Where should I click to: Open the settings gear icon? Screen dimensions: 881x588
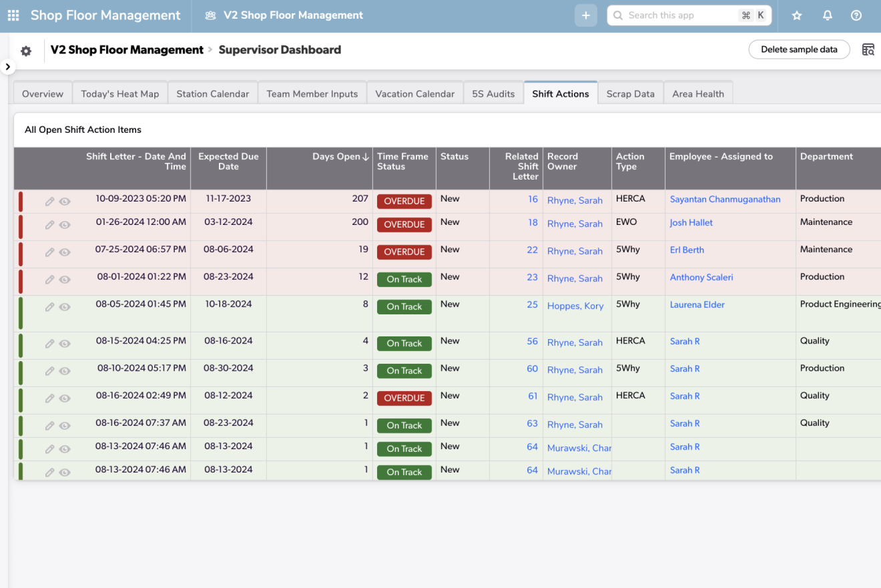[x=26, y=51]
